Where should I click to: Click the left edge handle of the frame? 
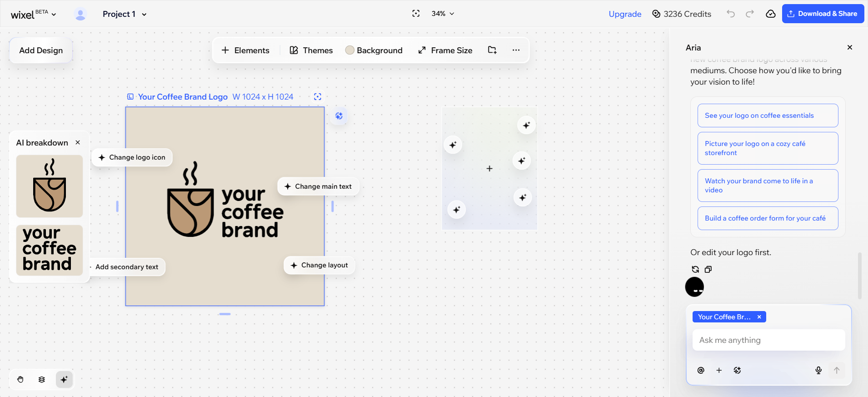pyautogui.click(x=117, y=206)
